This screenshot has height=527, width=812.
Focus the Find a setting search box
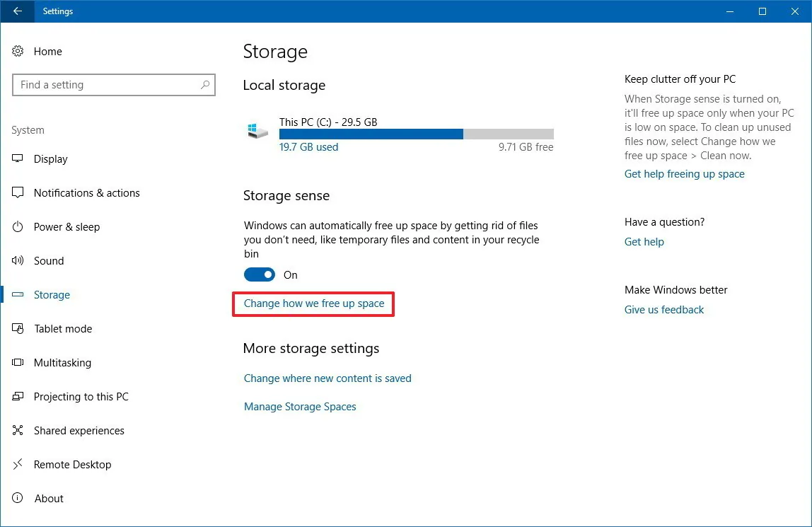click(x=113, y=85)
